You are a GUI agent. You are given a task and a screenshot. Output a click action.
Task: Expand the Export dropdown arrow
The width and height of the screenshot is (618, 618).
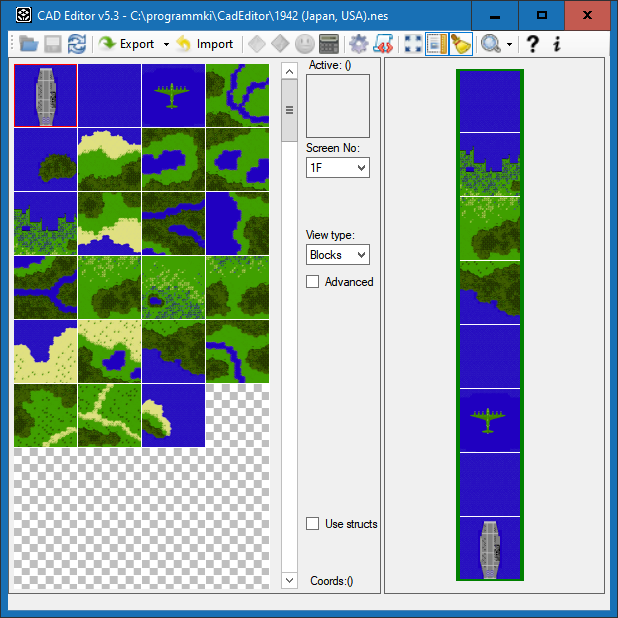pyautogui.click(x=166, y=44)
